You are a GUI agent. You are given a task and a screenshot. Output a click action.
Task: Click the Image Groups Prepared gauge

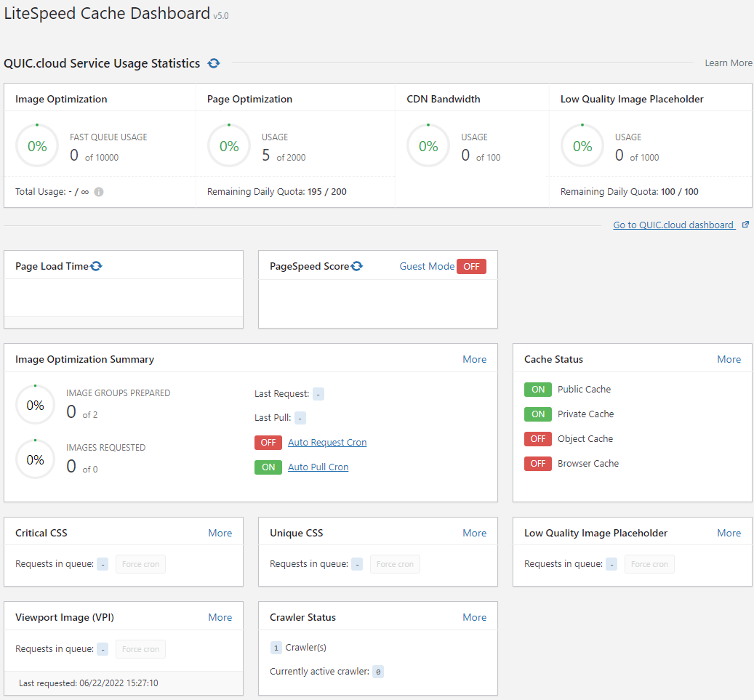pos(35,405)
